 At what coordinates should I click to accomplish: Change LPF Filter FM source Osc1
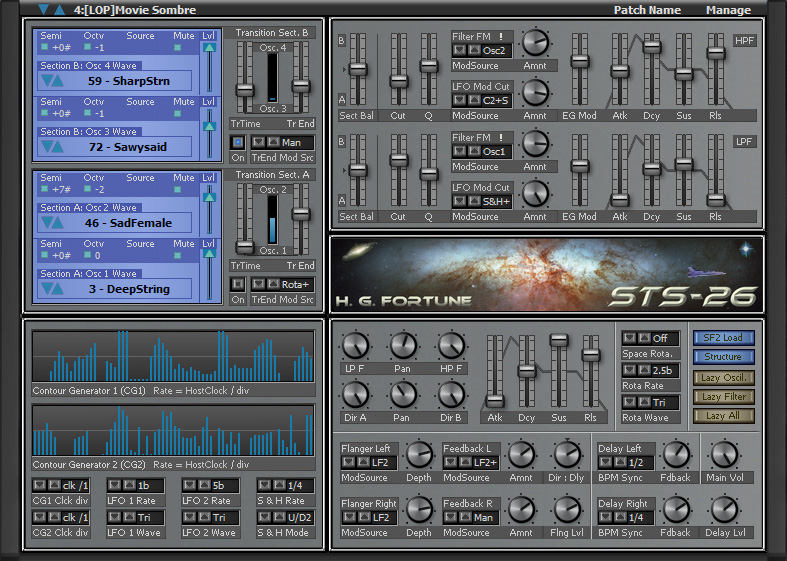[482, 152]
